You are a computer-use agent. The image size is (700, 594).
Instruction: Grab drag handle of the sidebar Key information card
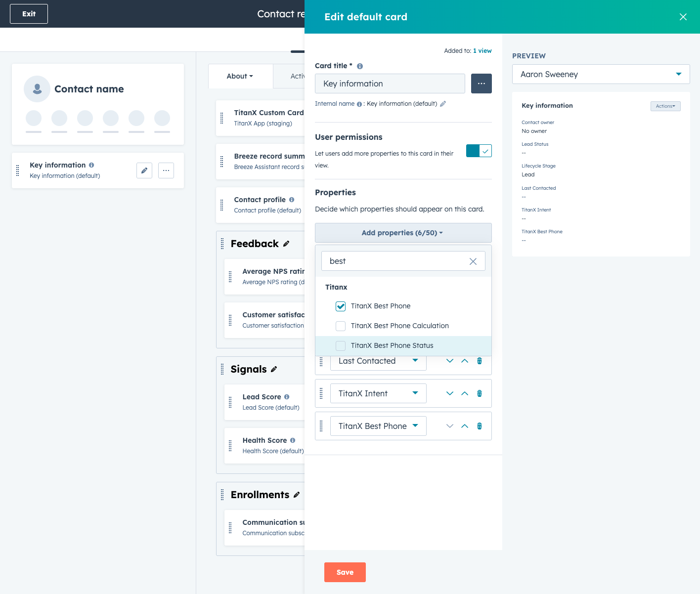pos(18,170)
